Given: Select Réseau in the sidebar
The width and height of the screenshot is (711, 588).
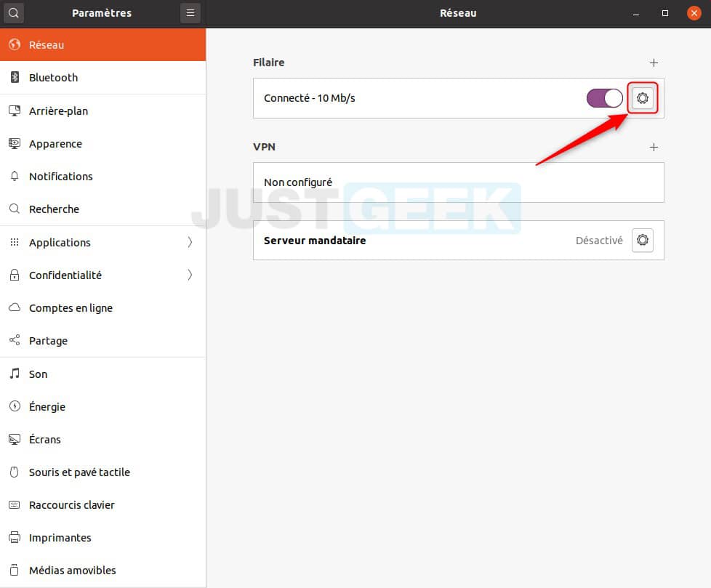Looking at the screenshot, I should (x=103, y=44).
